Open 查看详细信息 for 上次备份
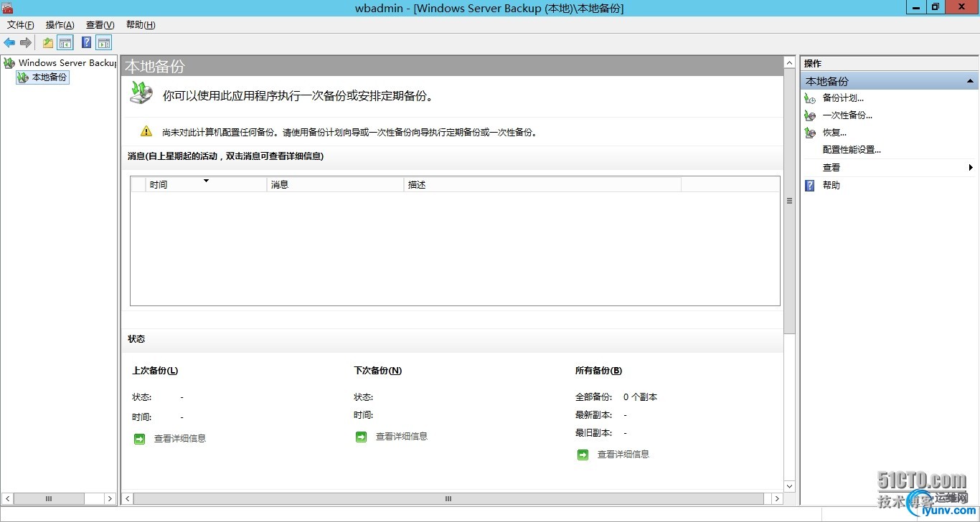The width and height of the screenshot is (980, 522). click(x=180, y=439)
